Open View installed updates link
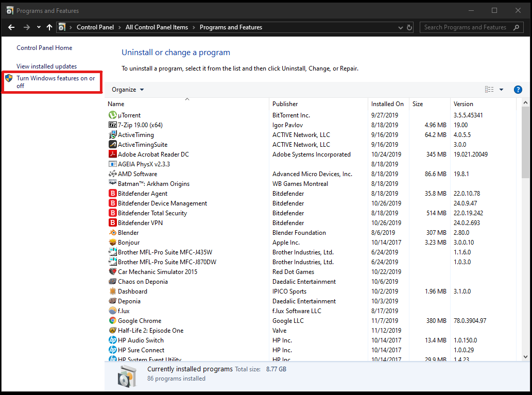532x395 pixels. tap(46, 66)
